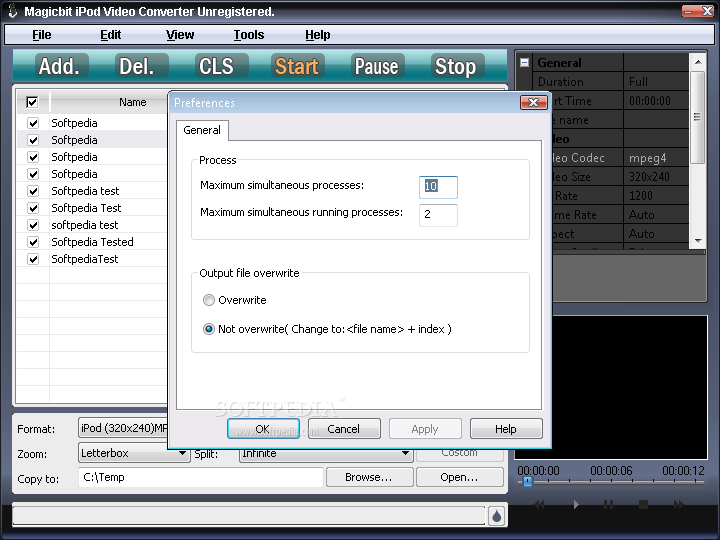Click the properties panel scrollbar thumb
This screenshot has height=540, width=720.
[698, 117]
